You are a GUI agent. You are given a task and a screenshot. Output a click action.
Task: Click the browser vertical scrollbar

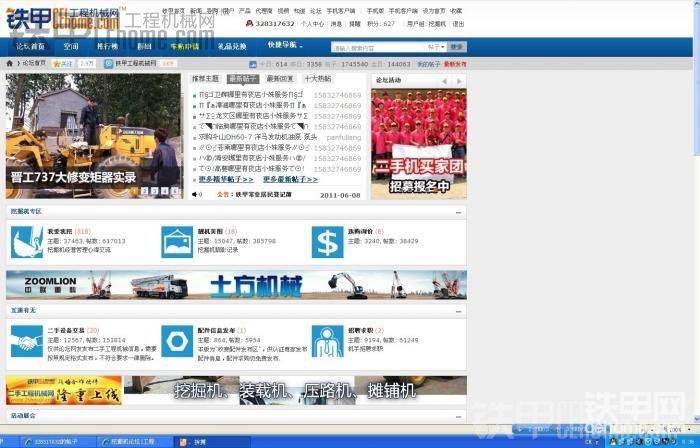pos(696,210)
